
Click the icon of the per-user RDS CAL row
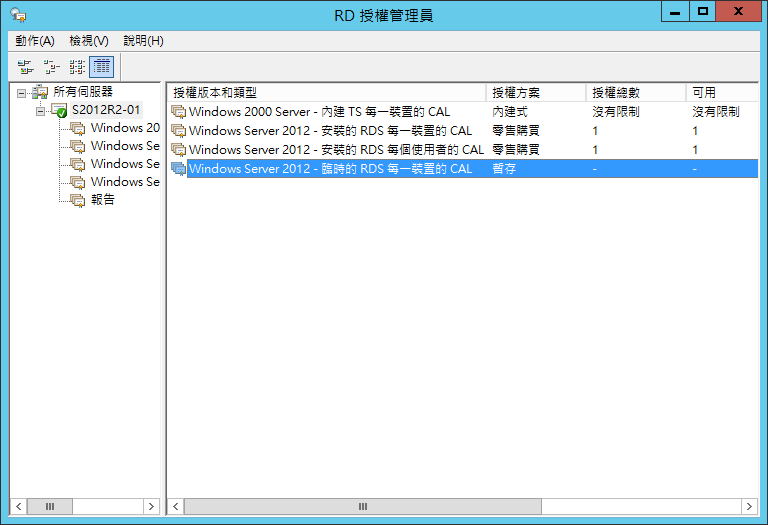(x=178, y=150)
